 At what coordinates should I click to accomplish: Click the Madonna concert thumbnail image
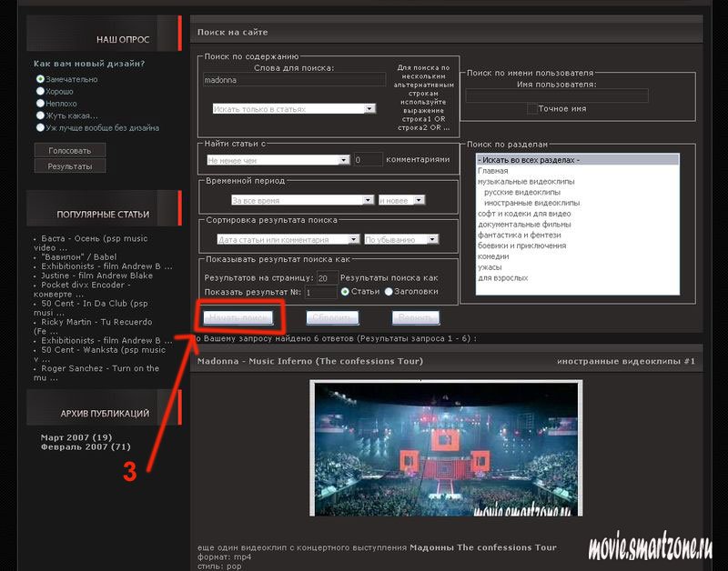coord(446,448)
